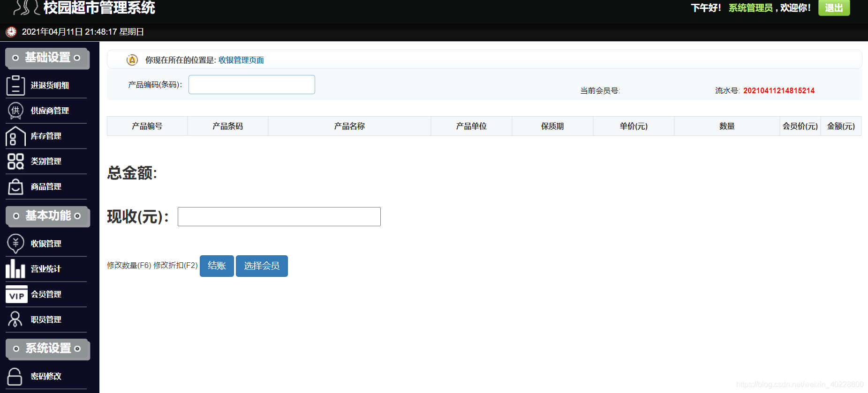The height and width of the screenshot is (393, 868).
Task: Click the date and time text
Action: click(83, 32)
